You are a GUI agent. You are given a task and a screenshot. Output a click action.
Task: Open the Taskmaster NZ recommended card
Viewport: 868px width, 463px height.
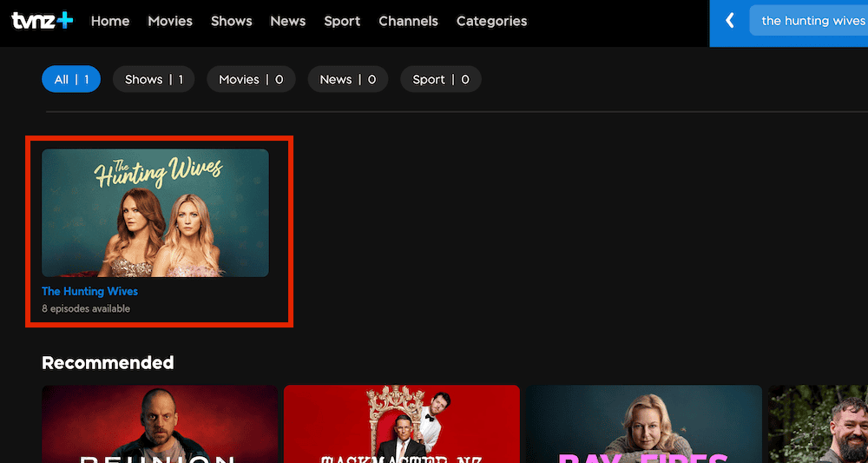click(402, 424)
